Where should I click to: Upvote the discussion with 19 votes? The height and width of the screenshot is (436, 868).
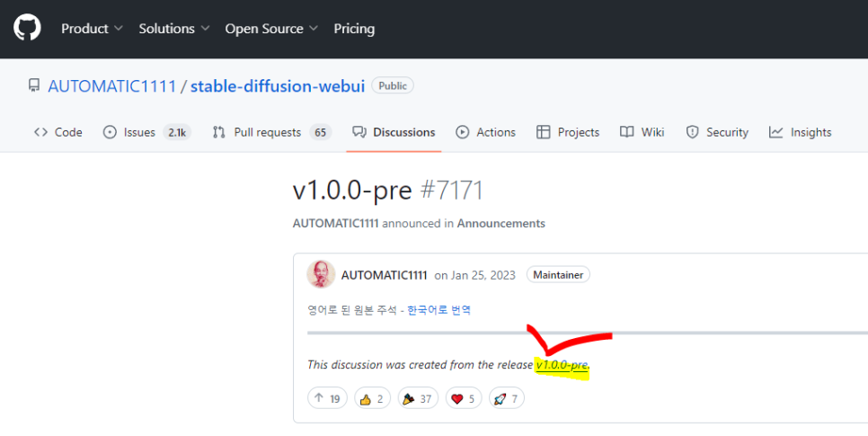(327, 398)
